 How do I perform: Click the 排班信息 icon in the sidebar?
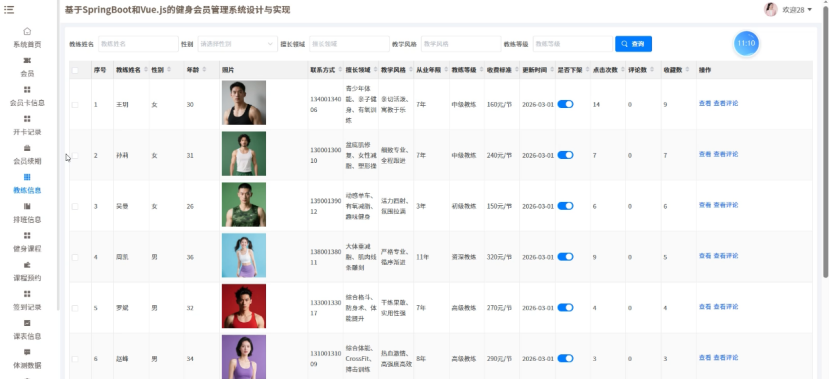point(27,206)
